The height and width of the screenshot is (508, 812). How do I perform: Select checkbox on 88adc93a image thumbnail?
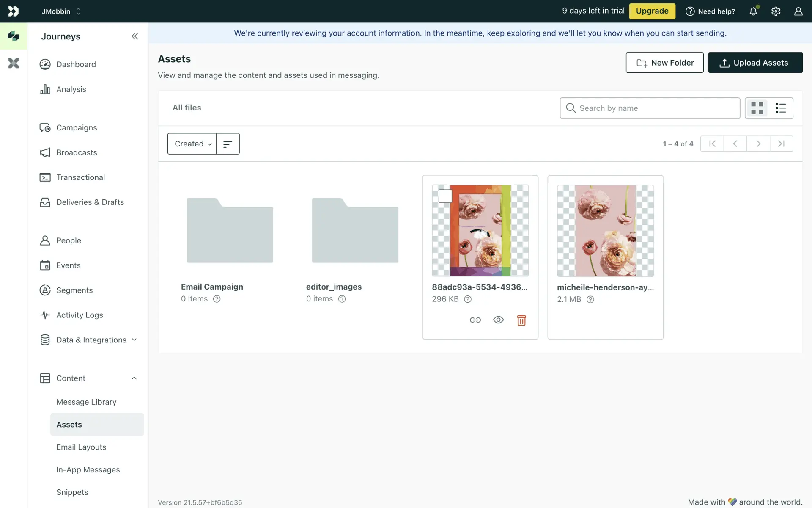pyautogui.click(x=445, y=196)
